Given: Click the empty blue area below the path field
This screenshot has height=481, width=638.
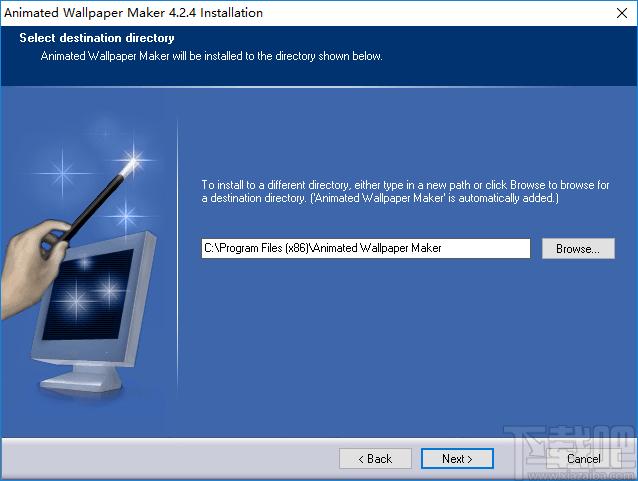Looking at the screenshot, I should [x=400, y=340].
